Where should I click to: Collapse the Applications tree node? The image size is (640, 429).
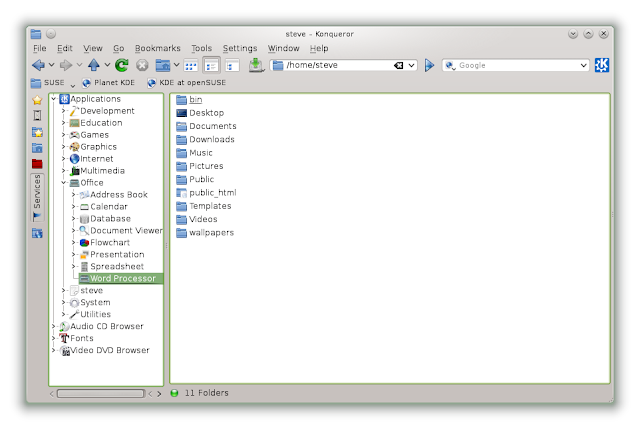pyautogui.click(x=53, y=99)
